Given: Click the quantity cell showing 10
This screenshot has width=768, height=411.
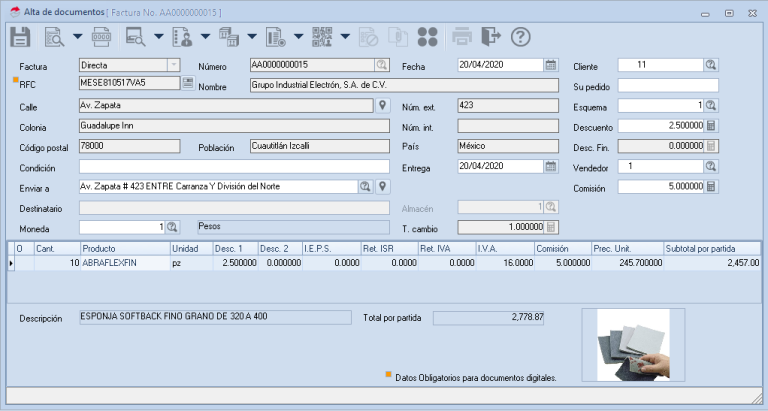Looking at the screenshot, I should pos(57,263).
